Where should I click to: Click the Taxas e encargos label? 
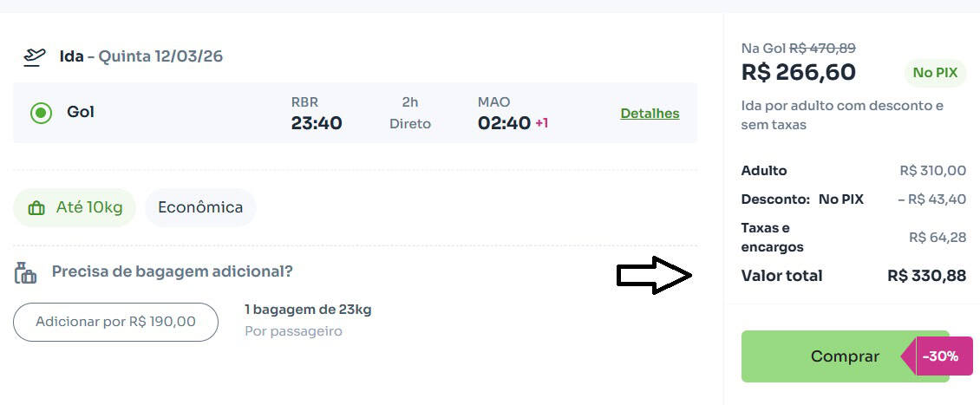click(772, 238)
